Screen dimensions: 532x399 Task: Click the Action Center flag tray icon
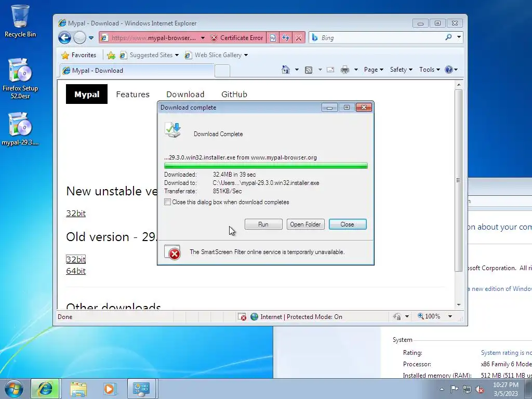[x=454, y=389]
